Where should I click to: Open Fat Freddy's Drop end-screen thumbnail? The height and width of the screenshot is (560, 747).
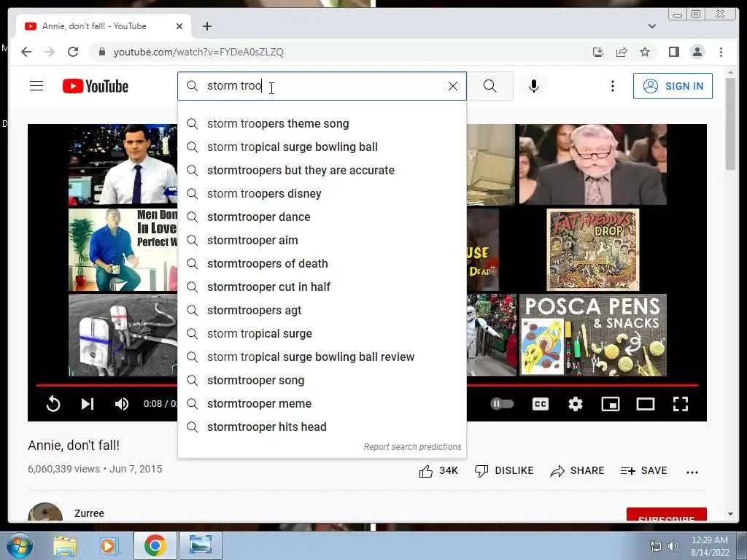point(592,249)
